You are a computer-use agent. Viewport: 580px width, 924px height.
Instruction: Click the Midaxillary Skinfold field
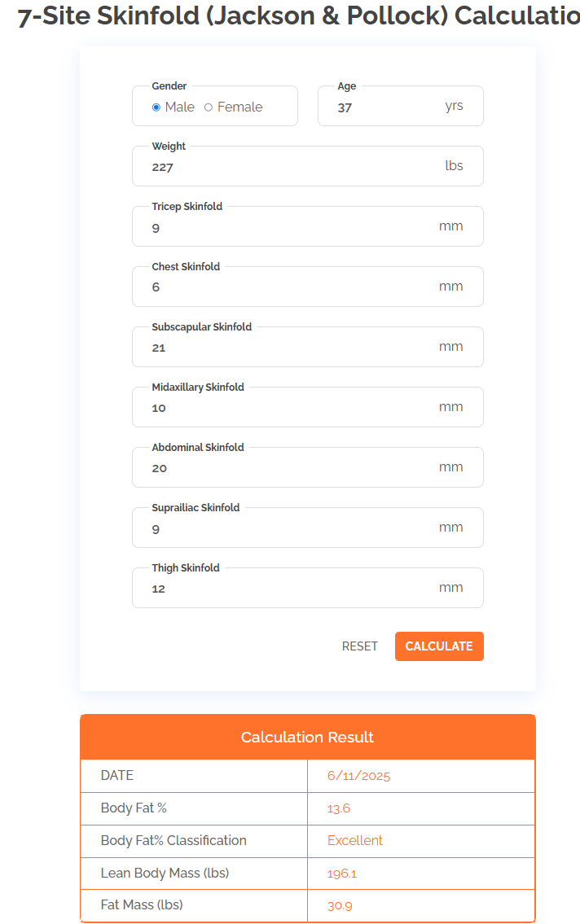tap(308, 407)
